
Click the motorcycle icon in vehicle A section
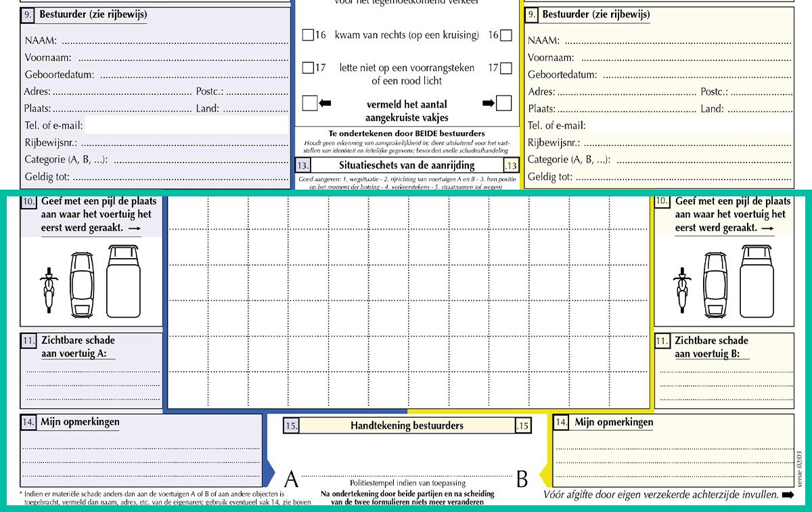(x=47, y=290)
